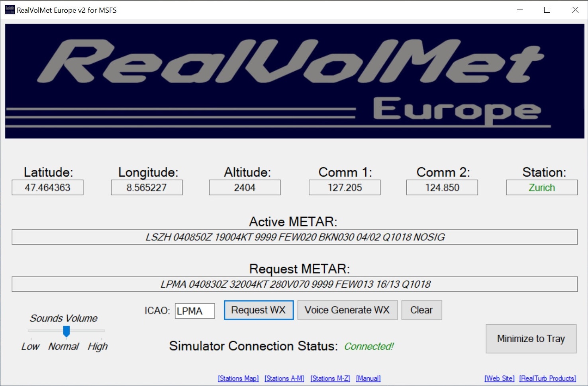Select the Request METAR text field
The image size is (588, 386).
pos(295,284)
